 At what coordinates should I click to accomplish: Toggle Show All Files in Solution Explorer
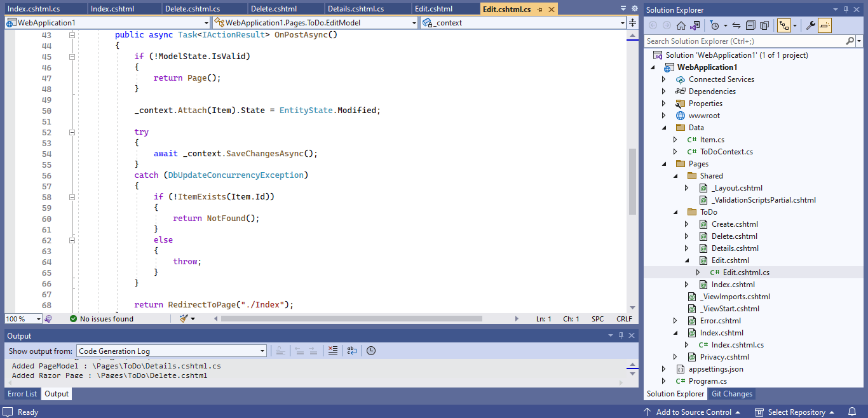coord(764,25)
